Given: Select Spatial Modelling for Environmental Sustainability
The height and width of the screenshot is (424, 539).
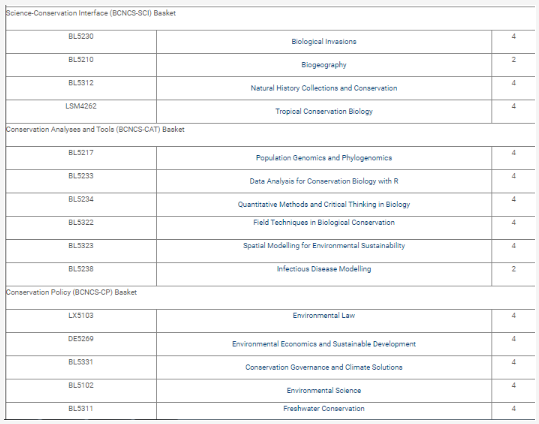Looking at the screenshot, I should point(324,246).
